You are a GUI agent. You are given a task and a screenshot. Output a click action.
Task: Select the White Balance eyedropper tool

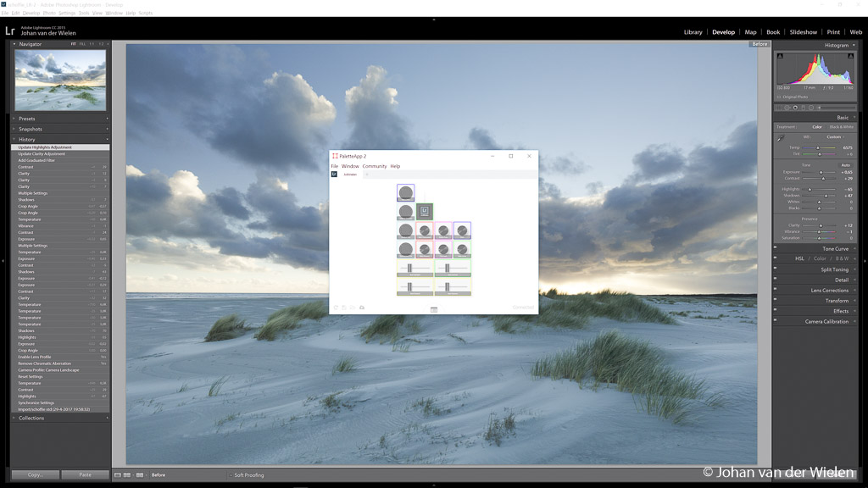(781, 138)
